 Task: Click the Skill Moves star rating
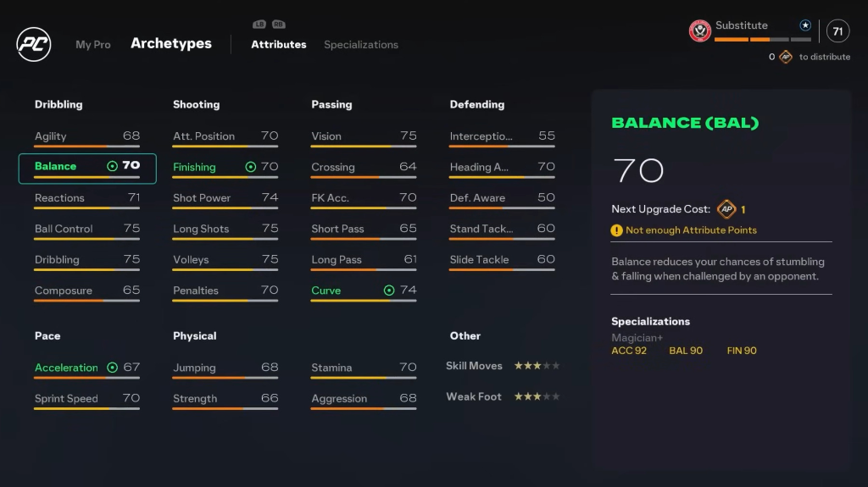pos(537,366)
